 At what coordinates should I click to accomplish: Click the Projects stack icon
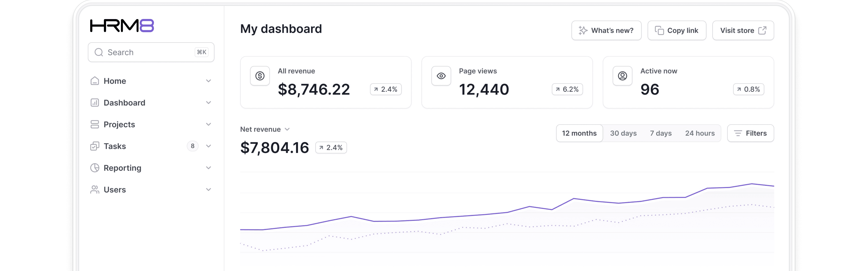click(x=95, y=124)
